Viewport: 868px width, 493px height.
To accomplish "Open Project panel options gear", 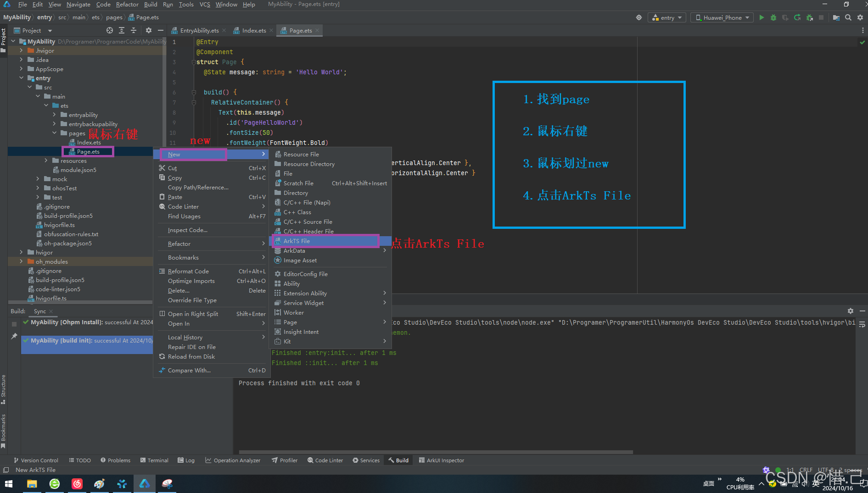I will 149,30.
